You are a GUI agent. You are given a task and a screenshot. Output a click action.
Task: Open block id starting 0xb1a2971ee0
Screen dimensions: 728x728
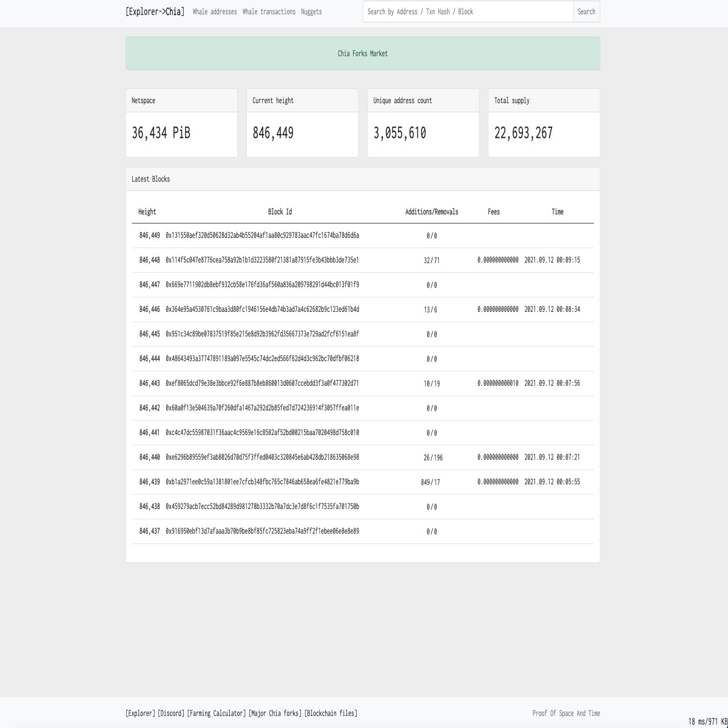coord(262,482)
